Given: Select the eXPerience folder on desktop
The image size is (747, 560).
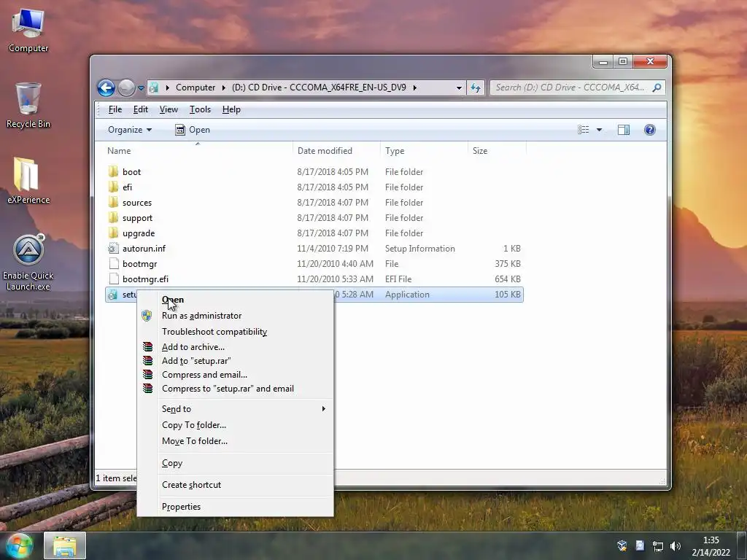Looking at the screenshot, I should (x=28, y=181).
